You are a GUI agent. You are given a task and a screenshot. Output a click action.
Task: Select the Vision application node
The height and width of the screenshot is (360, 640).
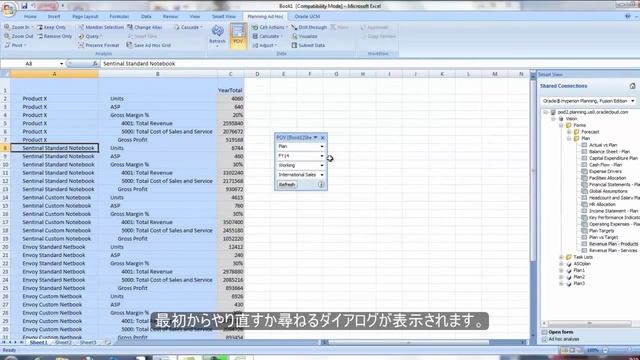(x=571, y=118)
